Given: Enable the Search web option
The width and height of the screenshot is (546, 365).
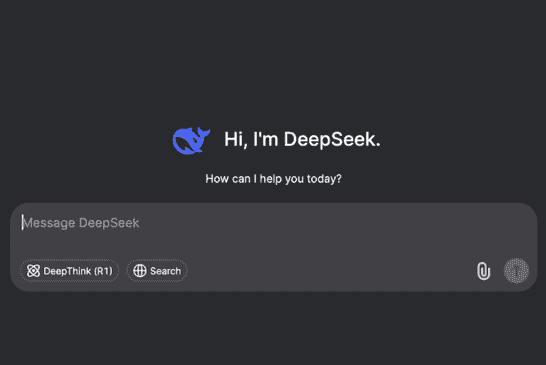Looking at the screenshot, I should point(157,271).
